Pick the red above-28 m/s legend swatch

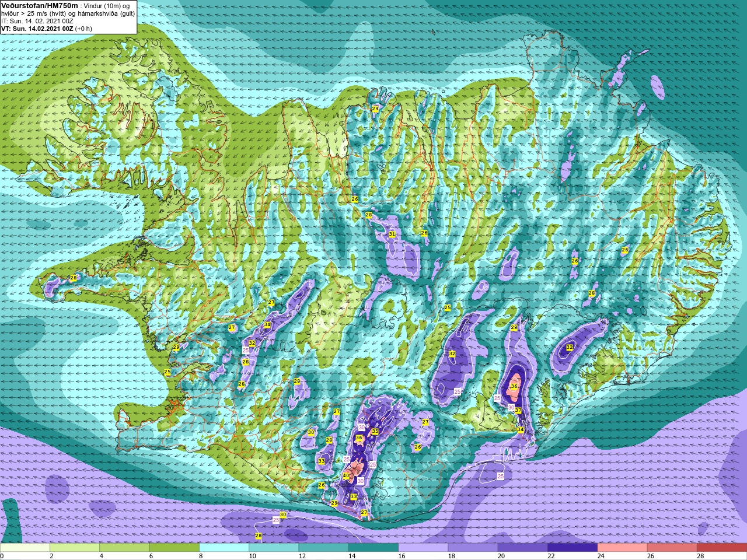[x=721, y=548]
